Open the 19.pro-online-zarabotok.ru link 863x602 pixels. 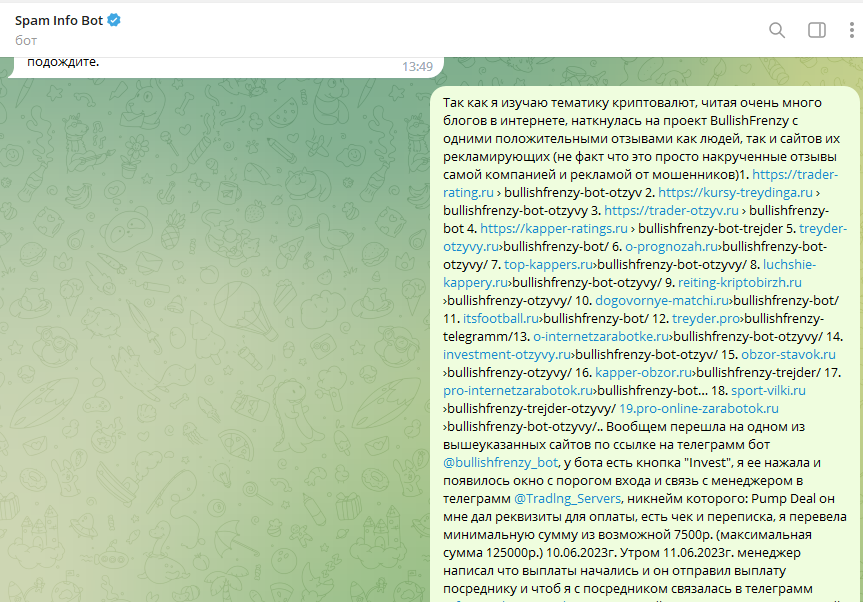[699, 409]
